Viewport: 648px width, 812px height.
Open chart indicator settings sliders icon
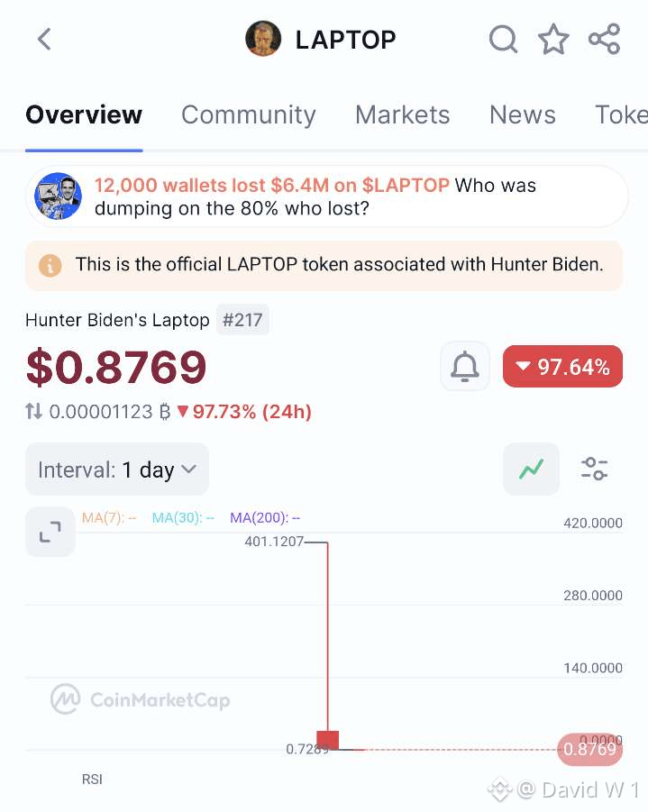[594, 470]
